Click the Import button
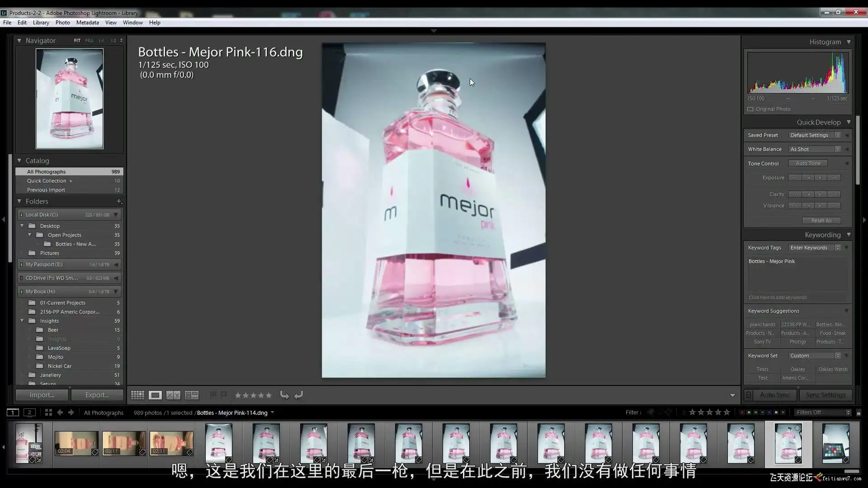 (x=42, y=395)
